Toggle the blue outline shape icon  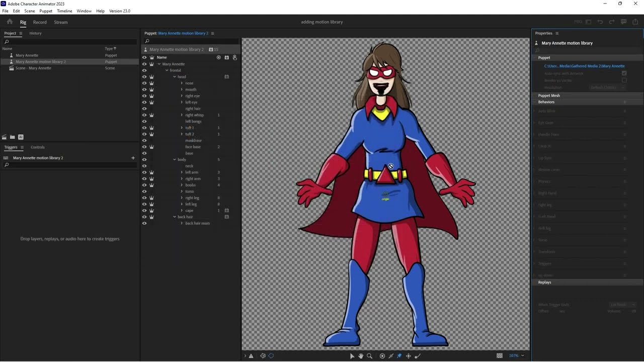pos(271,355)
